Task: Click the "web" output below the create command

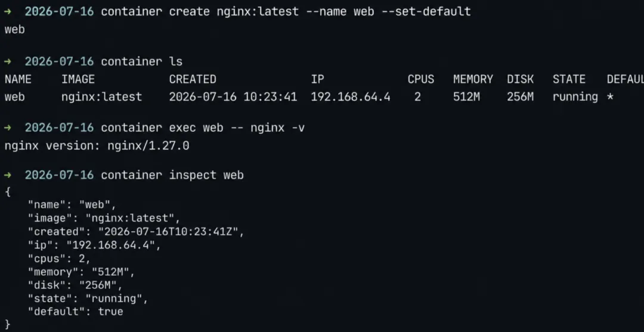Action: click(15, 30)
